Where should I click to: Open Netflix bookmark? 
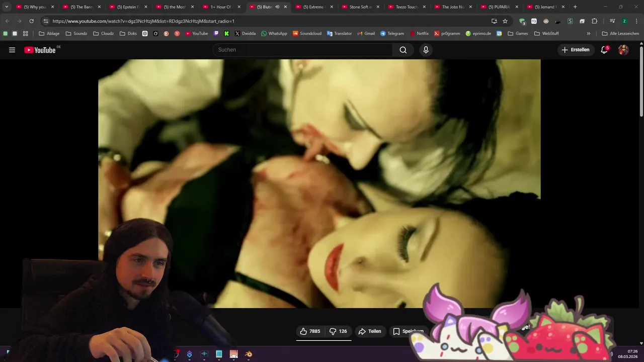coord(419,34)
